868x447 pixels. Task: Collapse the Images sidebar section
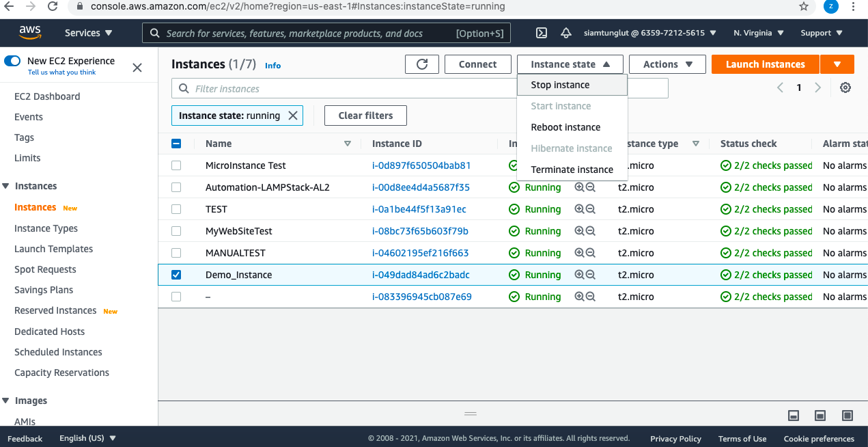point(6,401)
